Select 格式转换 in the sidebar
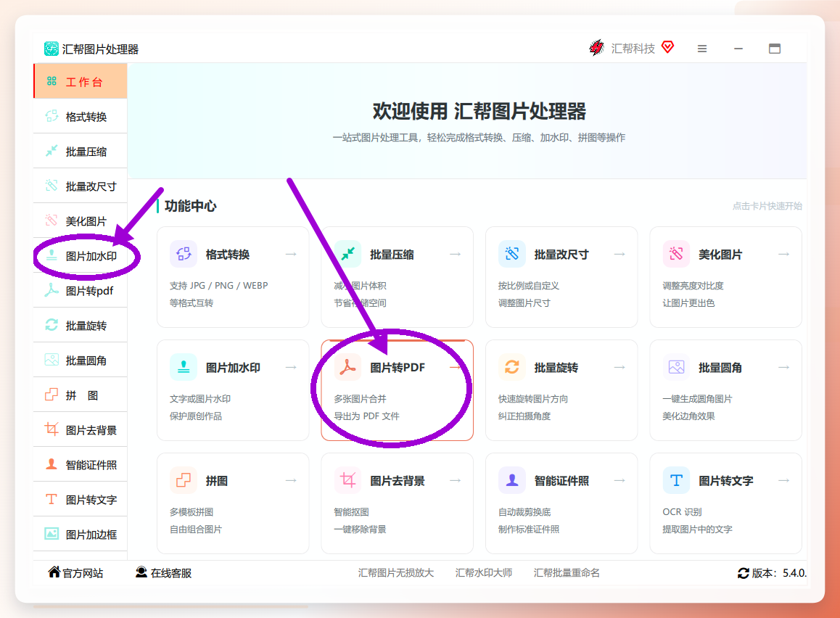Screen dimensions: 840x618 pyautogui.click(x=81, y=116)
